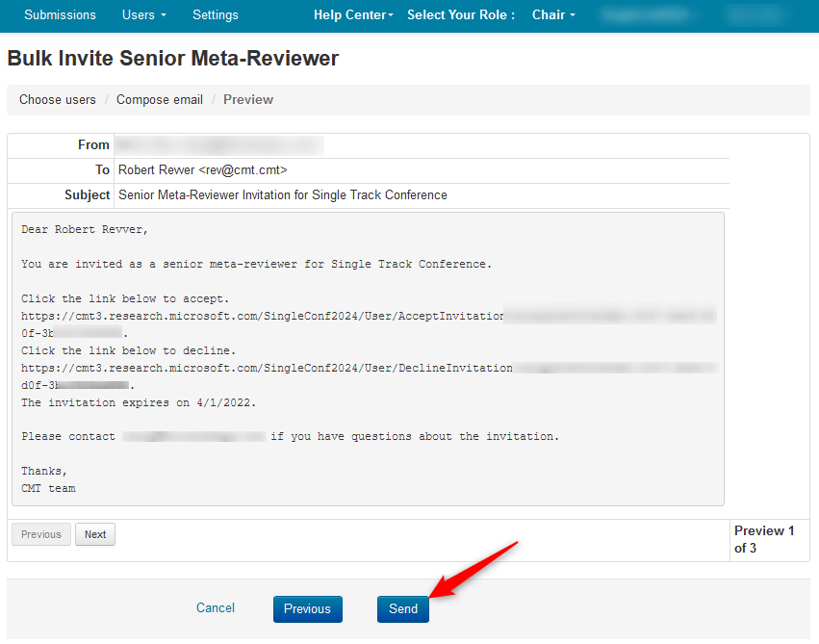The width and height of the screenshot is (819, 644).
Task: Click the 'invitation expires on 4/1/2022' line
Action: pyautogui.click(x=139, y=402)
